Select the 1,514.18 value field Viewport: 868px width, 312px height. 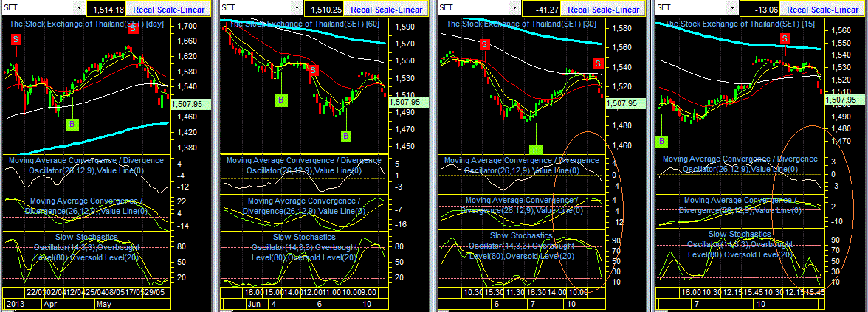pos(106,9)
